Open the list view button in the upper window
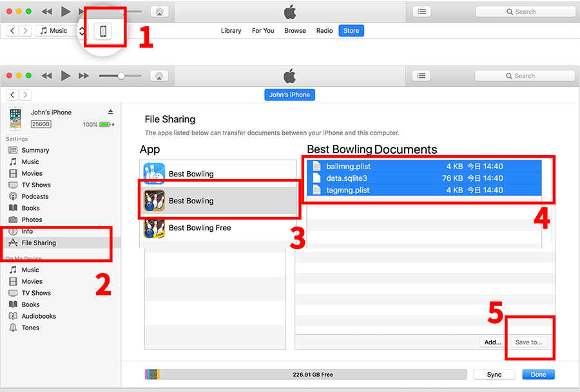 pos(421,12)
